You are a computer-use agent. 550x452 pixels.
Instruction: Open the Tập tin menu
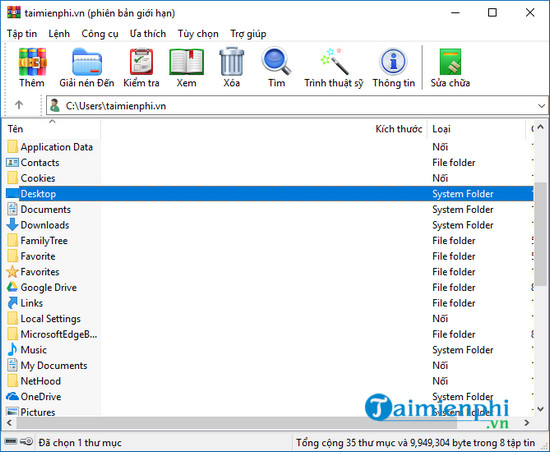pyautogui.click(x=22, y=34)
